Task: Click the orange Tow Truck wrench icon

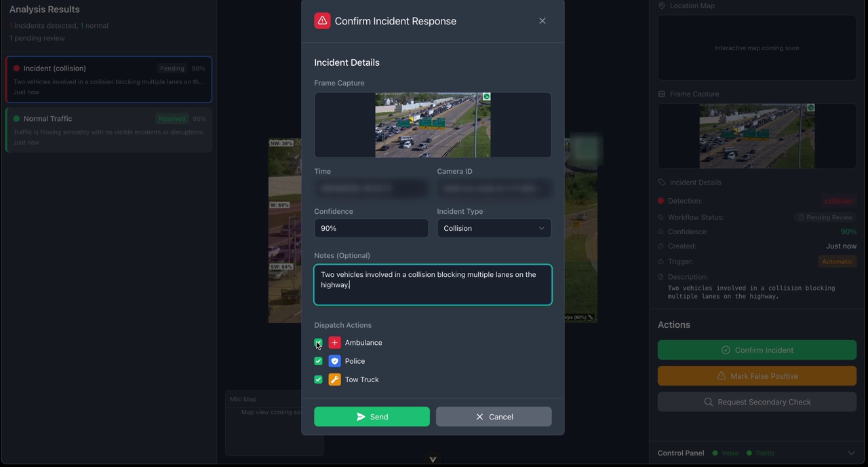Action: pyautogui.click(x=334, y=379)
